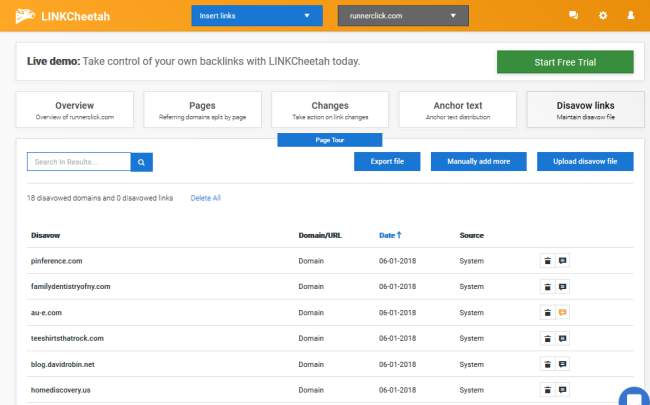Viewport: 650px width, 405px height.
Task: Select the homediscovery.us domain text
Action: (x=61, y=390)
